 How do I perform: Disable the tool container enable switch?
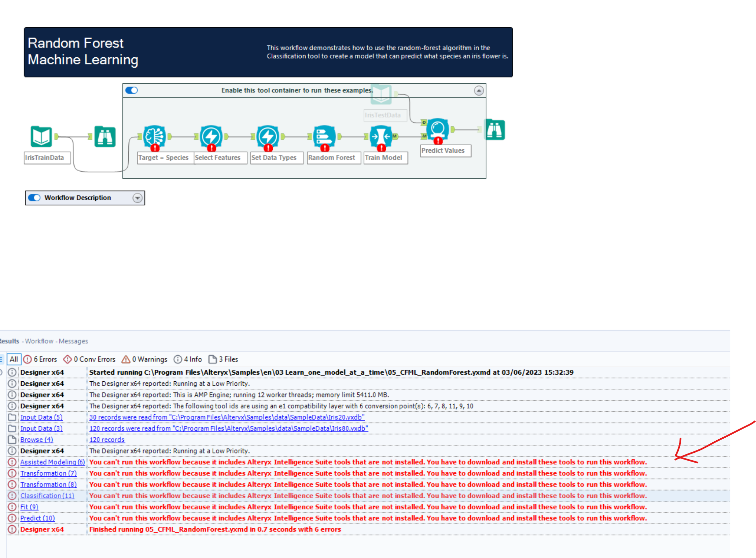click(132, 90)
